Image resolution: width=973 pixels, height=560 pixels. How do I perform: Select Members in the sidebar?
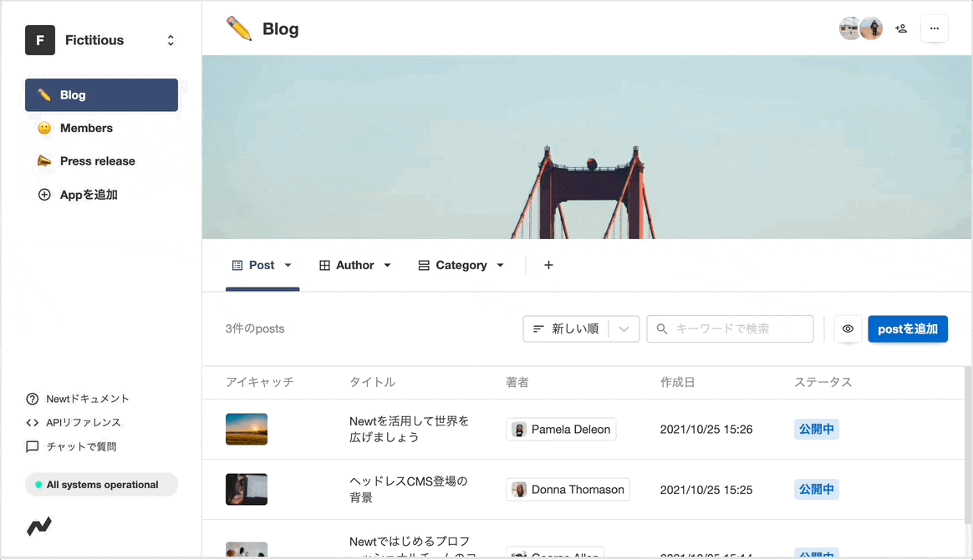[86, 128]
